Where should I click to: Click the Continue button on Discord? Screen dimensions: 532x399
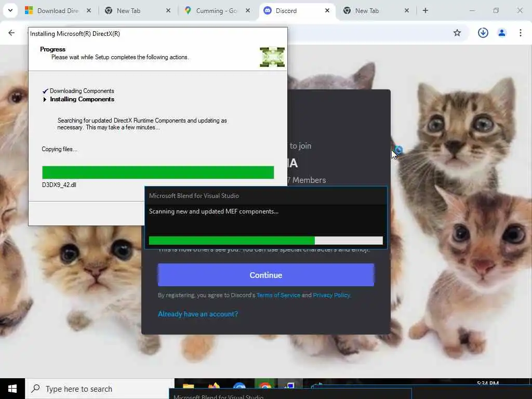[265, 275]
